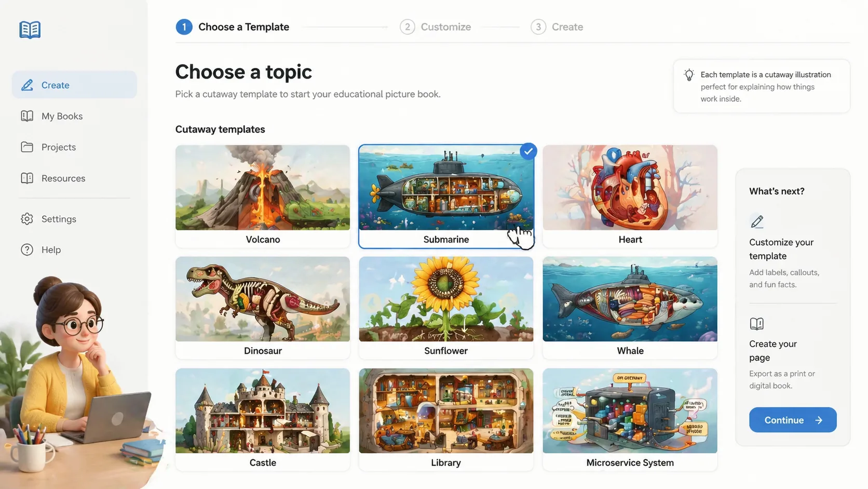Select the Volcano cutaway template
Screen dimensions: 868x489
(x=263, y=196)
